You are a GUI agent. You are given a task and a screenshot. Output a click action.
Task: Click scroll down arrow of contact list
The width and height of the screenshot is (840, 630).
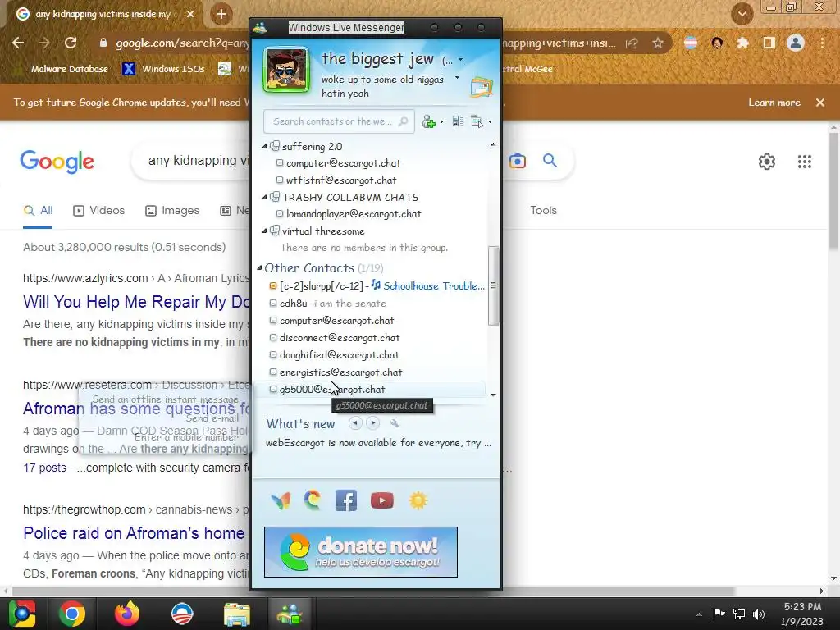[493, 395]
